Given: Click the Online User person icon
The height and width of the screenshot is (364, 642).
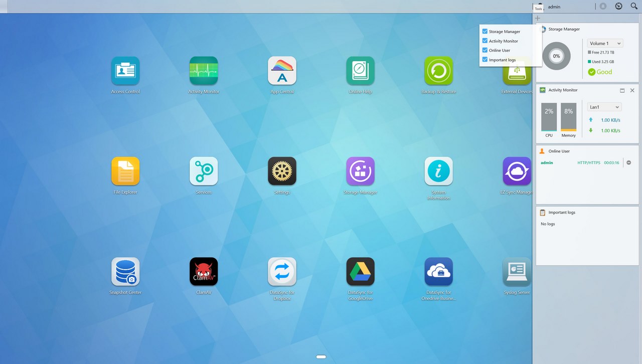Looking at the screenshot, I should [x=542, y=151].
